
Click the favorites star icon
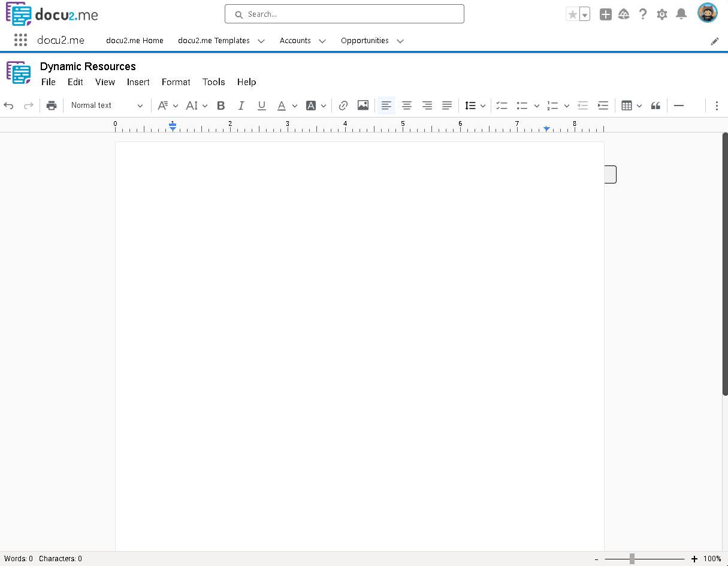click(x=573, y=14)
